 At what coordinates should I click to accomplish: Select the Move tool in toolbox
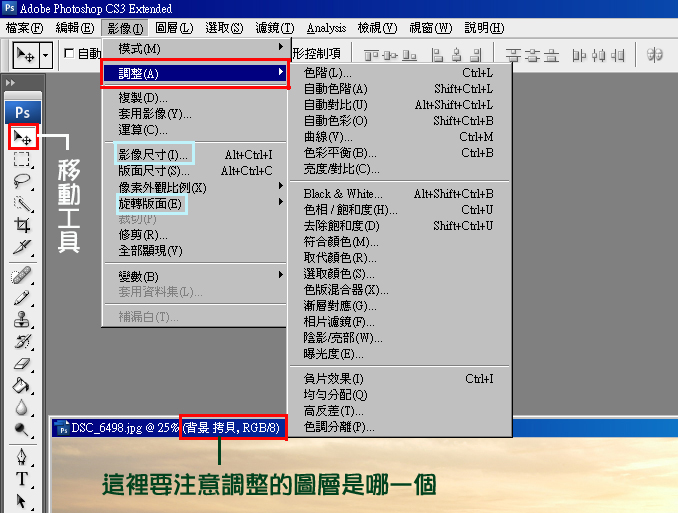pyautogui.click(x=22, y=138)
